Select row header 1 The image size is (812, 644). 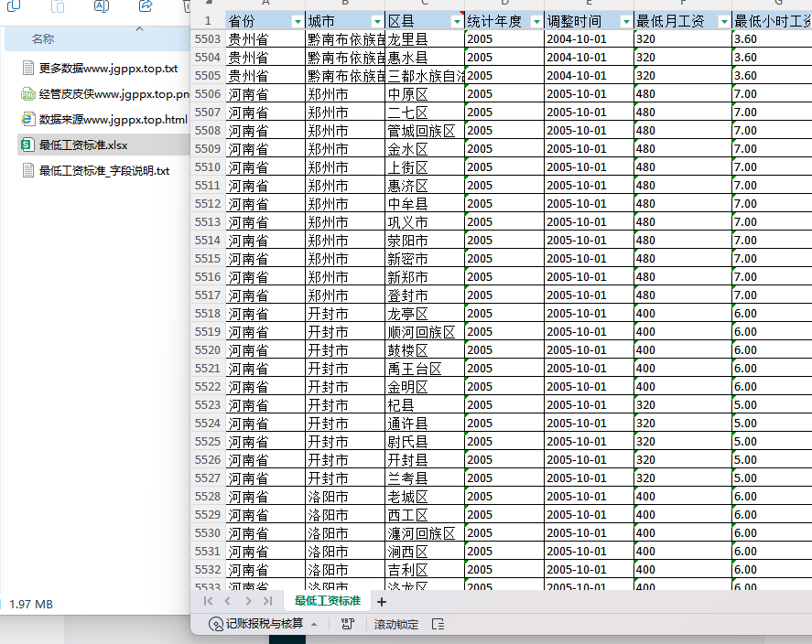point(208,21)
